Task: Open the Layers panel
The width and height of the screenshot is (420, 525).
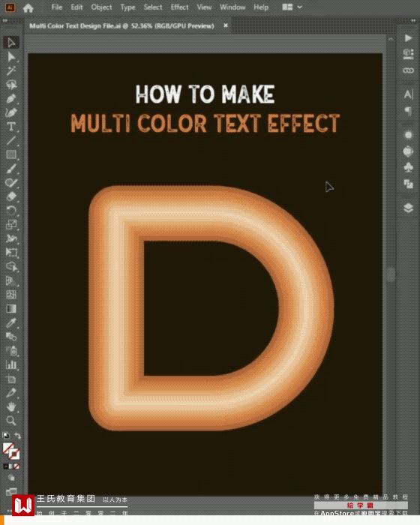Action: point(408,208)
